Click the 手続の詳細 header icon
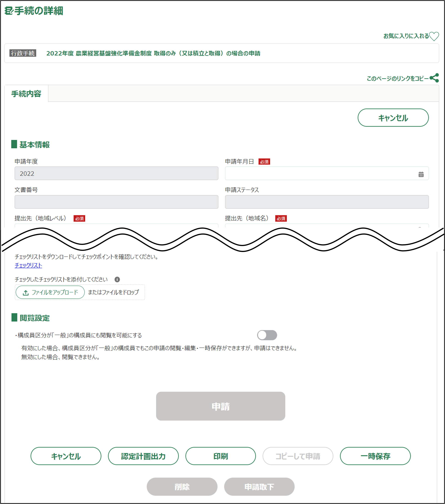 (9, 11)
